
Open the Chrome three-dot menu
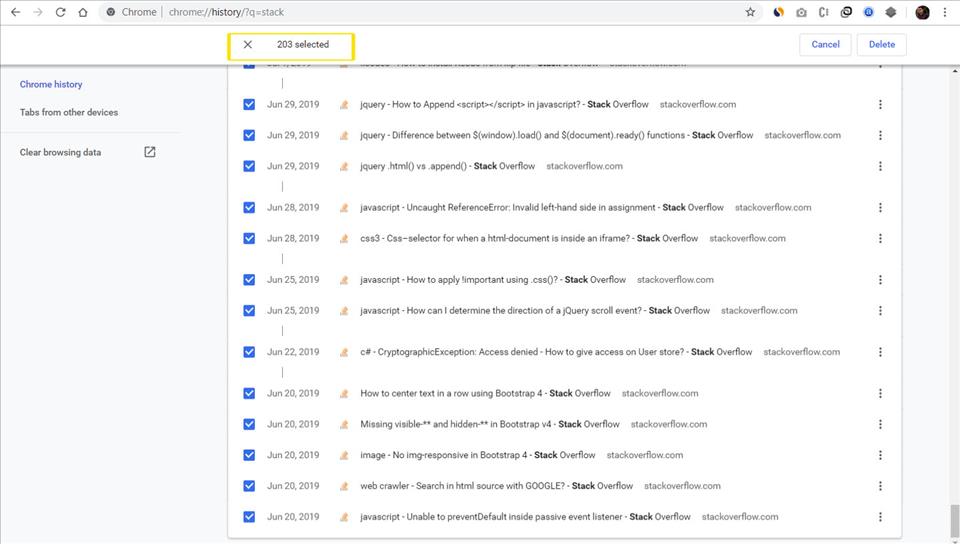pyautogui.click(x=945, y=12)
